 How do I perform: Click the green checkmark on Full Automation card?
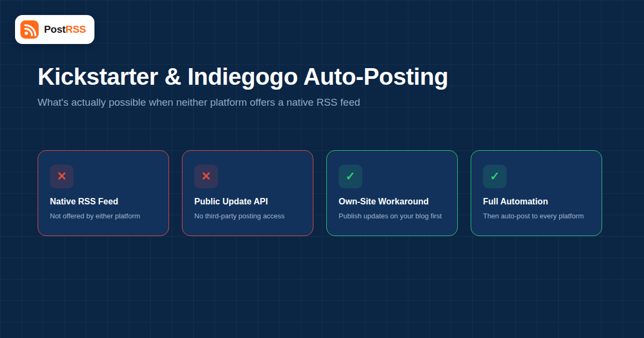(495, 177)
